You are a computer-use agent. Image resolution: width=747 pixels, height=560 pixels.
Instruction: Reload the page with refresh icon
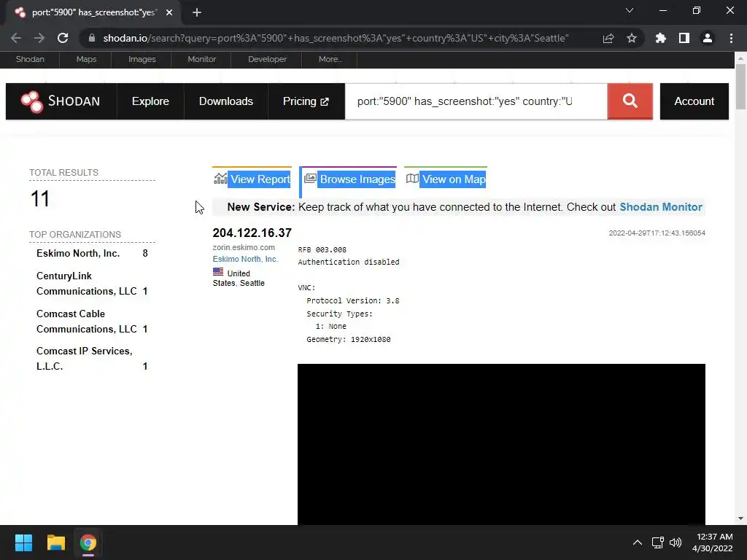pos(63,38)
